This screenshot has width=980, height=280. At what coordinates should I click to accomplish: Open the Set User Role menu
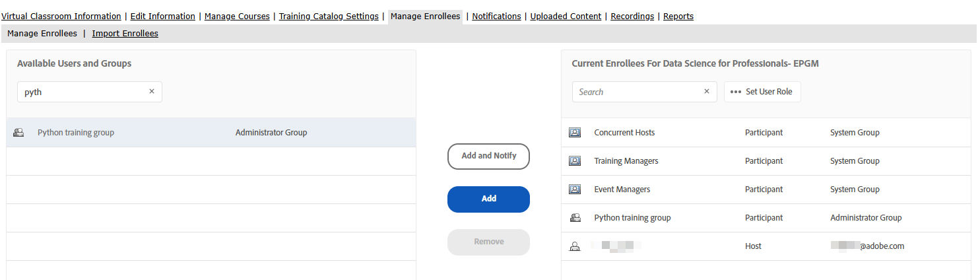coord(762,92)
